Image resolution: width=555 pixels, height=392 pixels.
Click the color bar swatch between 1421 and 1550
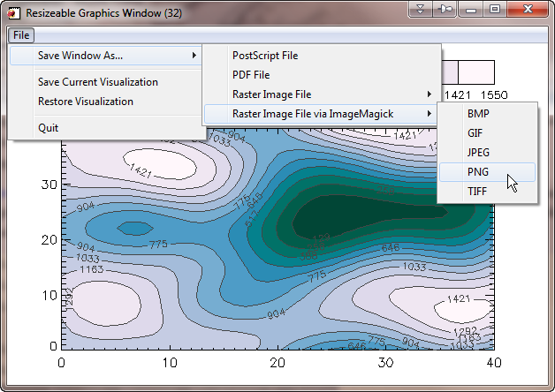coord(475,72)
